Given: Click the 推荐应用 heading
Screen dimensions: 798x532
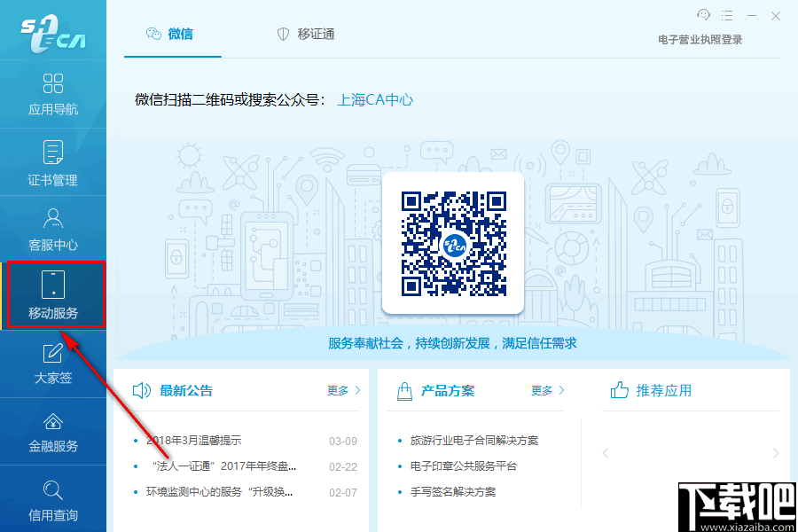Looking at the screenshot, I should coord(663,390).
